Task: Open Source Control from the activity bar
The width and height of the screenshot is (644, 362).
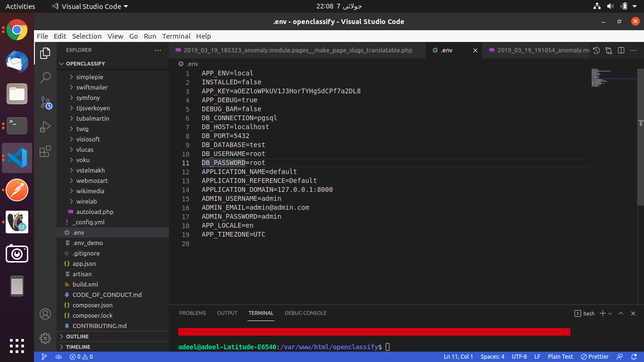Action: (45, 103)
